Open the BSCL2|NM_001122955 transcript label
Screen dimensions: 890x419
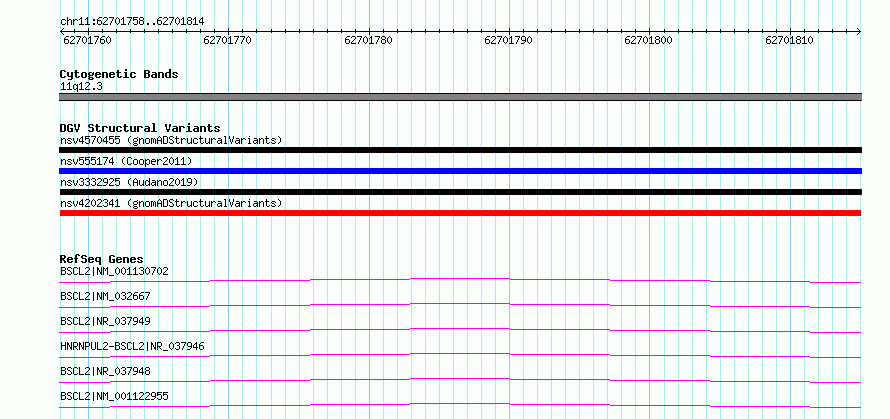click(x=114, y=396)
